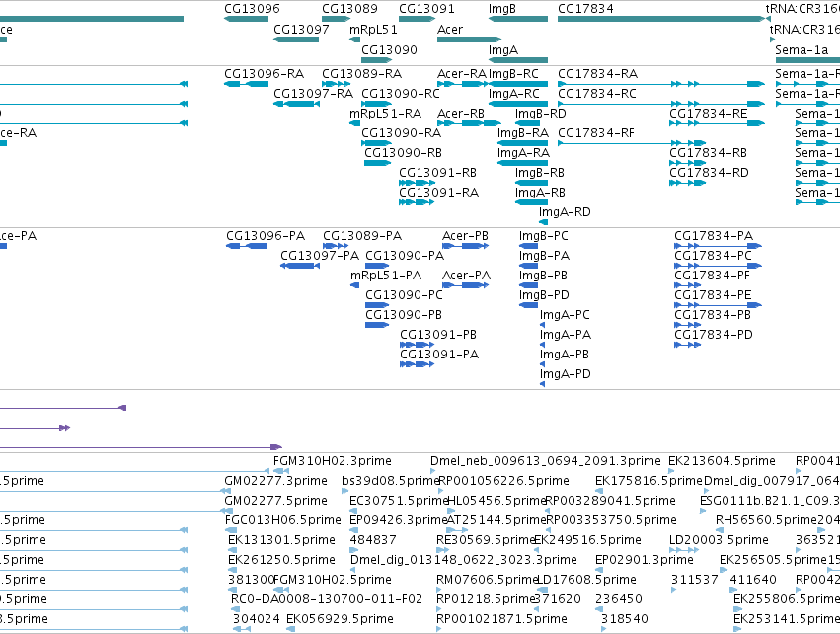This screenshot has width=840, height=634.
Task: Click protein CG13089-PA
Action: [362, 236]
